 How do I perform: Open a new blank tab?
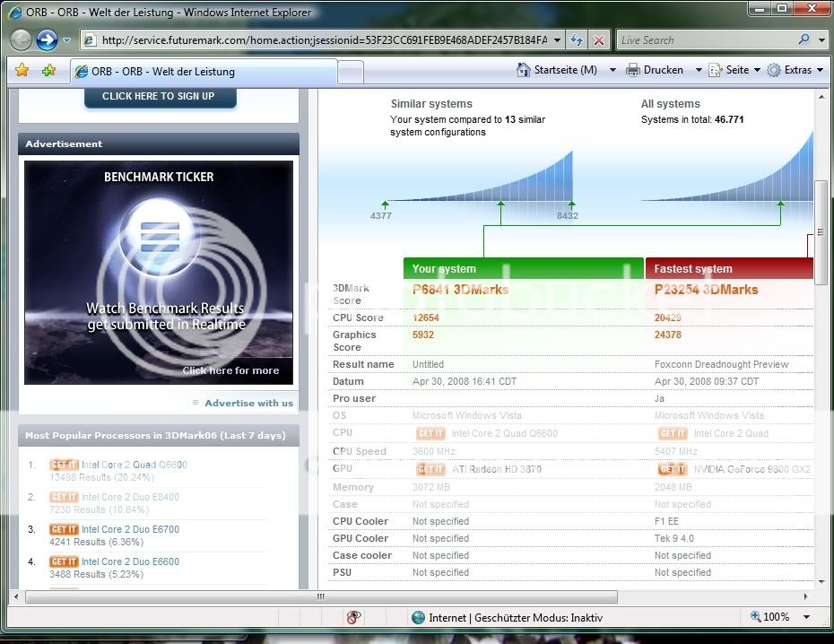point(351,71)
